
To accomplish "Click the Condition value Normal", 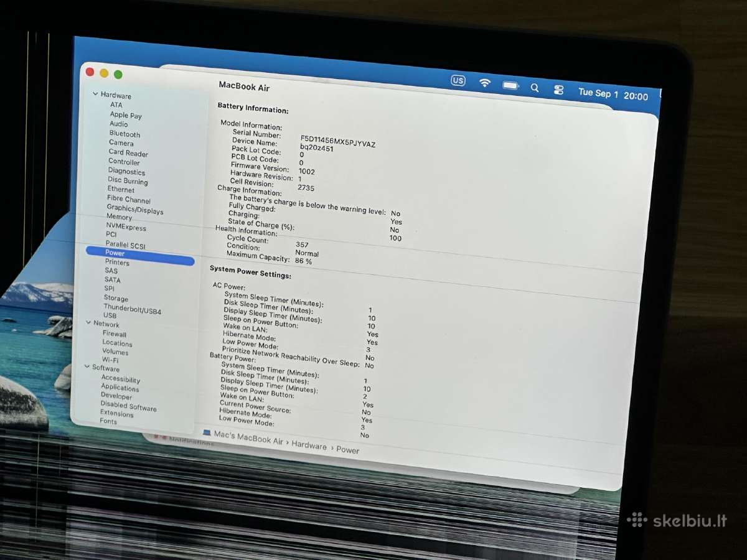I will (307, 254).
